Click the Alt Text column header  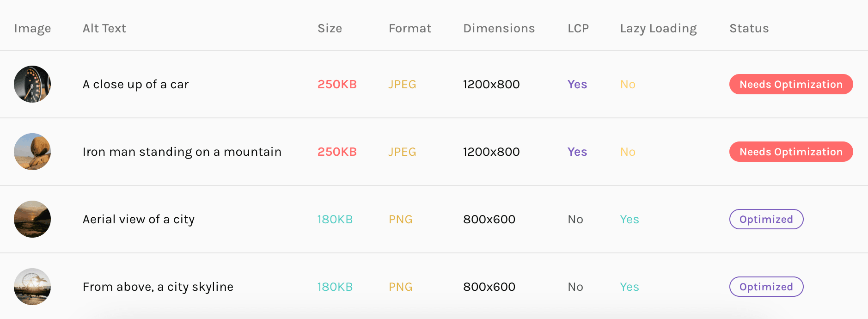(104, 28)
